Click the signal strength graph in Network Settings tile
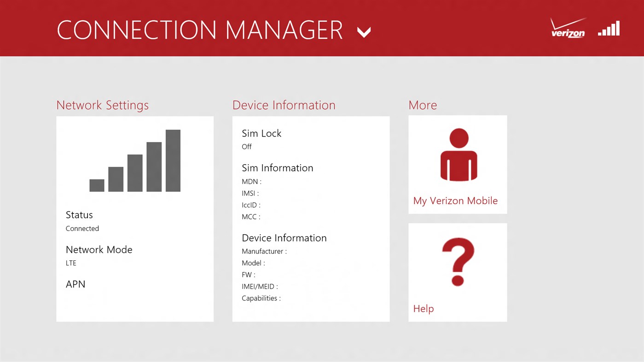The image size is (644, 362). point(134,160)
